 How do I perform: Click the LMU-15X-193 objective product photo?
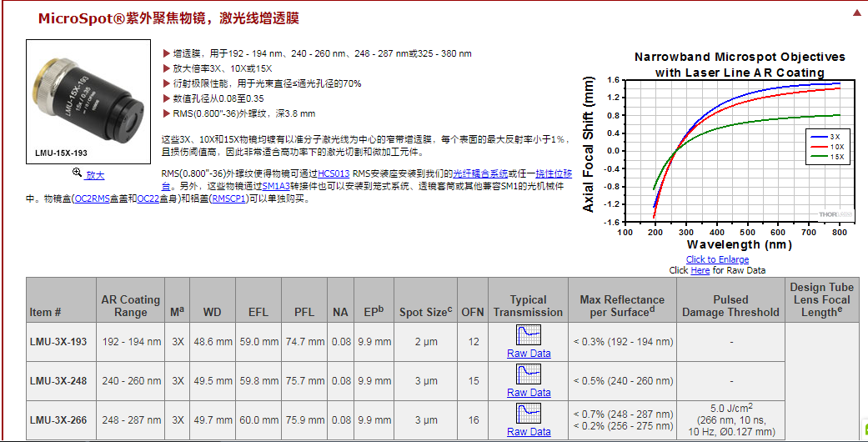tap(87, 98)
